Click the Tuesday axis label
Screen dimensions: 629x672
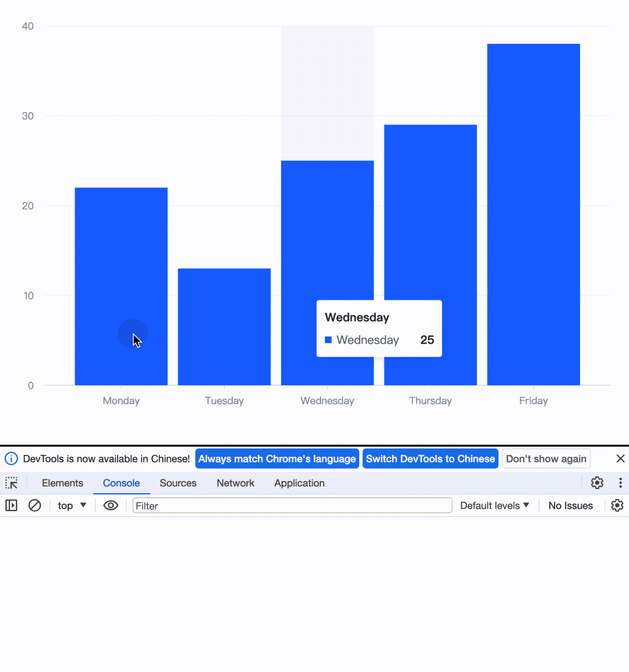(x=224, y=401)
